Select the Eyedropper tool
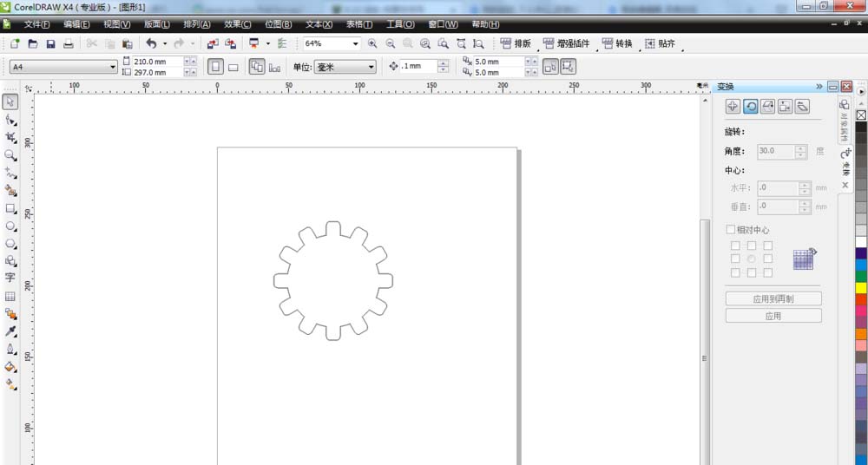Image resolution: width=868 pixels, height=465 pixels. (10, 331)
